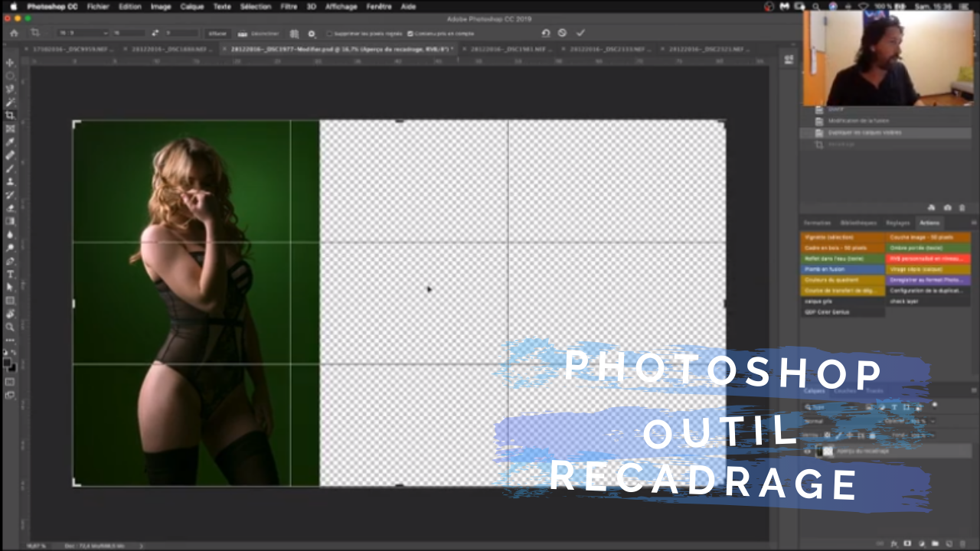This screenshot has height=551, width=980.
Task: Select the Type tool
Action: pyautogui.click(x=10, y=274)
